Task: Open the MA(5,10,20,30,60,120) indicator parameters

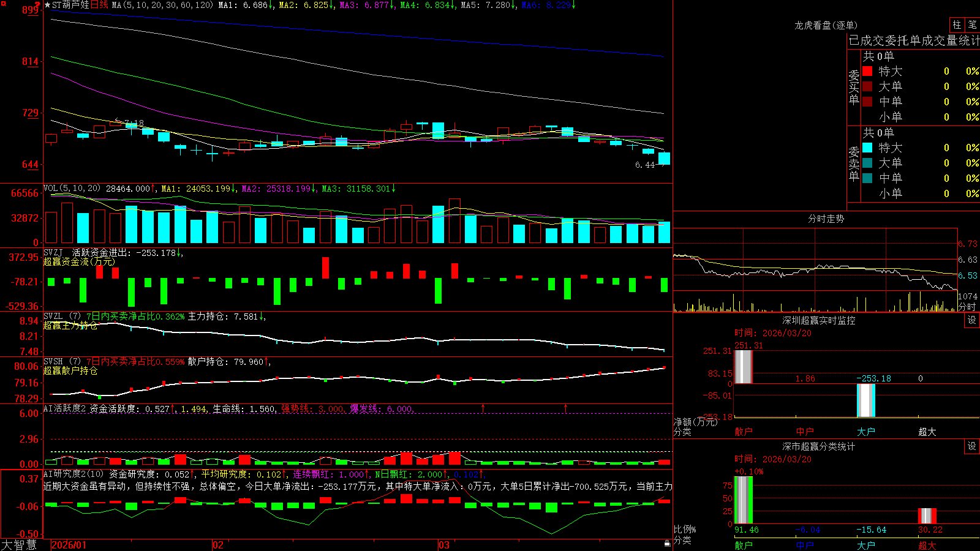Action: [x=162, y=5]
